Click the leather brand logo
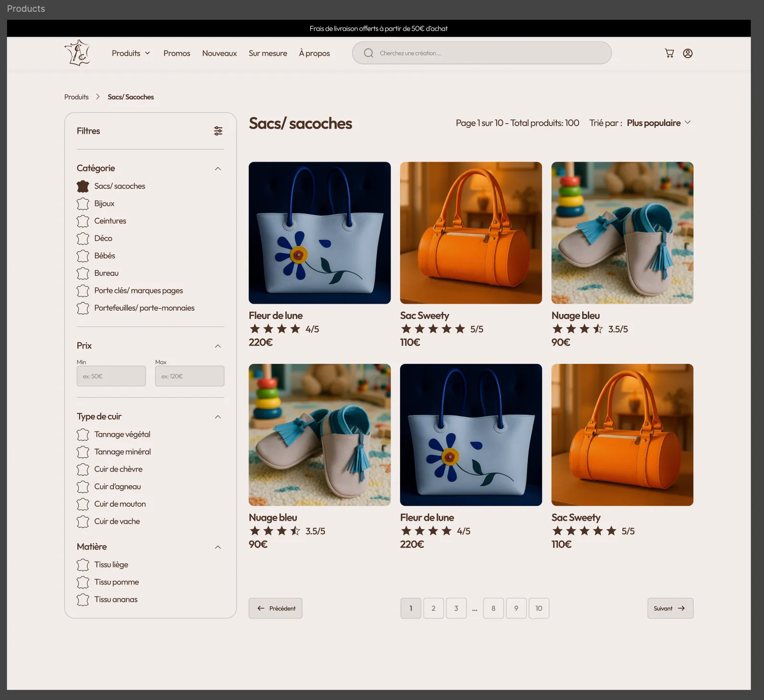The width and height of the screenshot is (764, 700). 77,53
